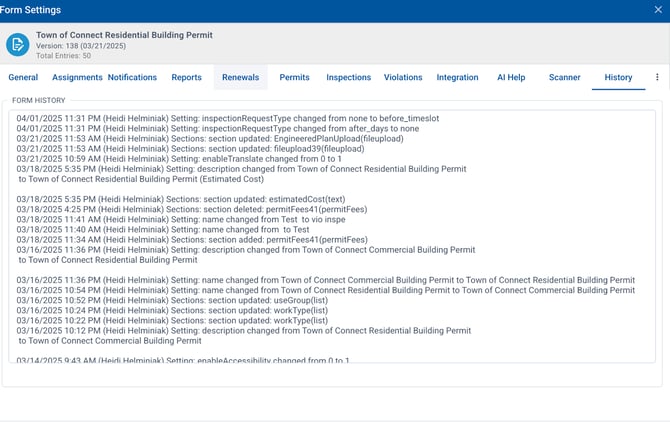This screenshot has width=670, height=422.
Task: Select the Violations tab
Action: pyautogui.click(x=403, y=77)
